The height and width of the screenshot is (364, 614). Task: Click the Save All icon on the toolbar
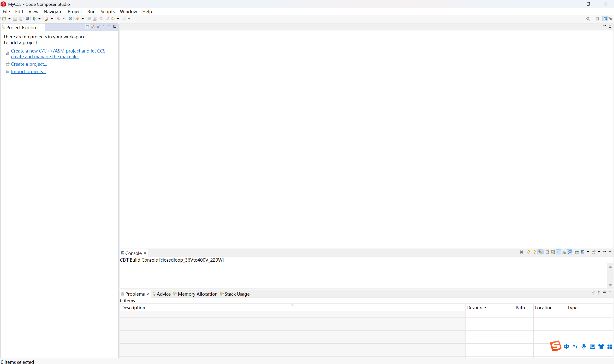[20, 18]
